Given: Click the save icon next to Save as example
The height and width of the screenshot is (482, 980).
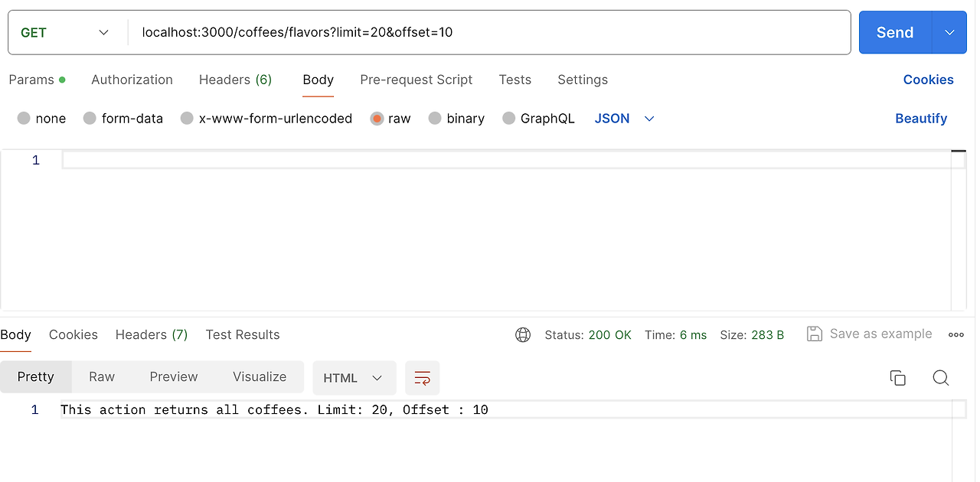Looking at the screenshot, I should (815, 334).
